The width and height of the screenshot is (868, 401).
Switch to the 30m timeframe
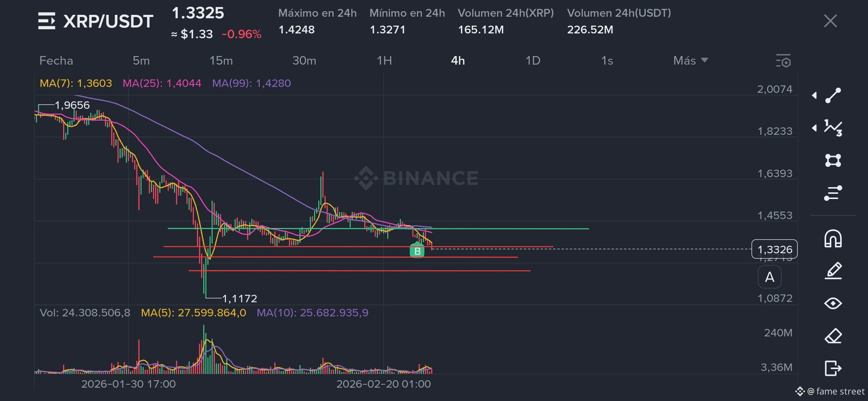coord(304,61)
